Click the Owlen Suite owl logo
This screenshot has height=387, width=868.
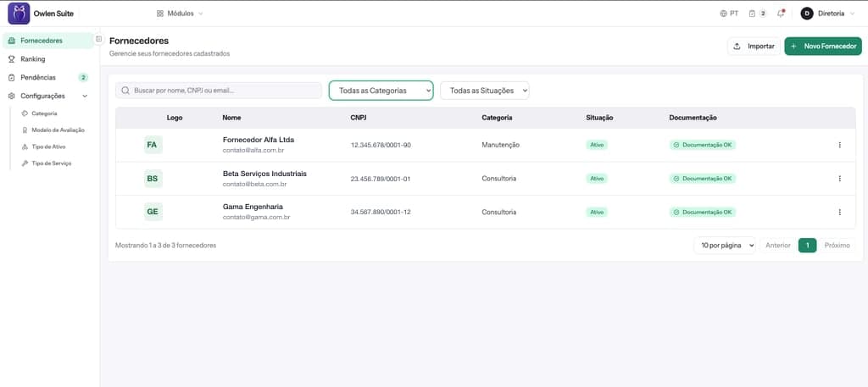19,14
